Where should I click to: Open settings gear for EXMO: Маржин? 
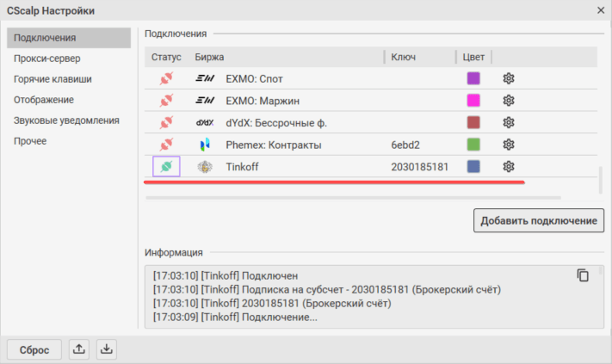tap(508, 101)
